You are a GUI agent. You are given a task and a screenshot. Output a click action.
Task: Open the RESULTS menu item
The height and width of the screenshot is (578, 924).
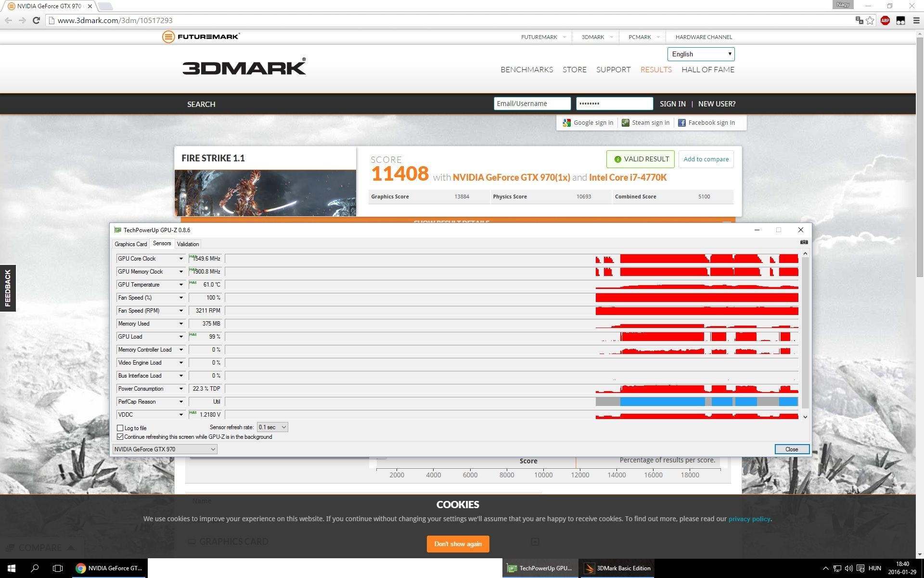tap(656, 70)
